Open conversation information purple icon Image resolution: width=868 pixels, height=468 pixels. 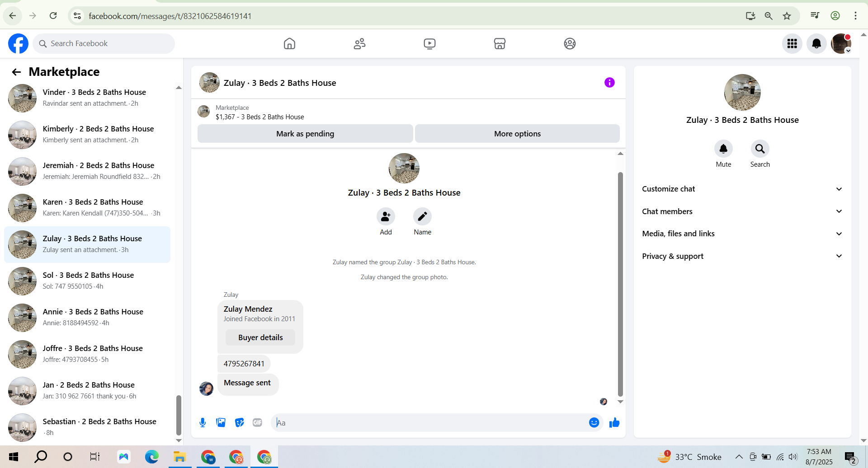click(609, 82)
